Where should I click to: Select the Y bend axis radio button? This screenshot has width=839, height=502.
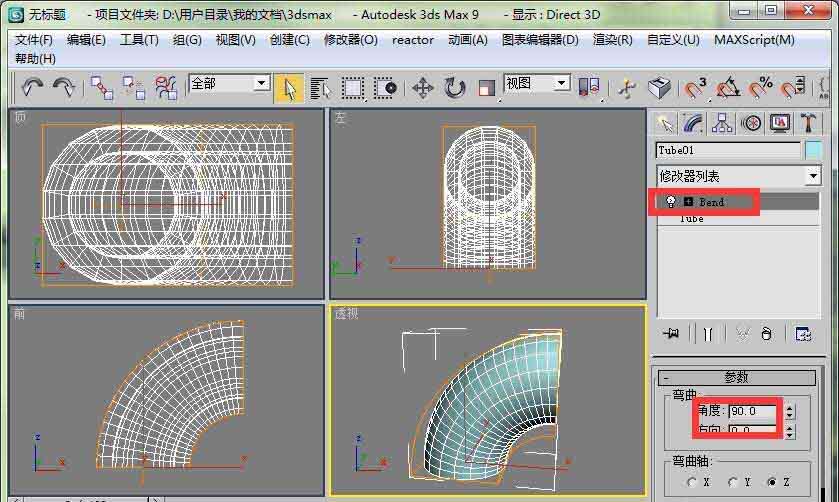click(x=732, y=482)
